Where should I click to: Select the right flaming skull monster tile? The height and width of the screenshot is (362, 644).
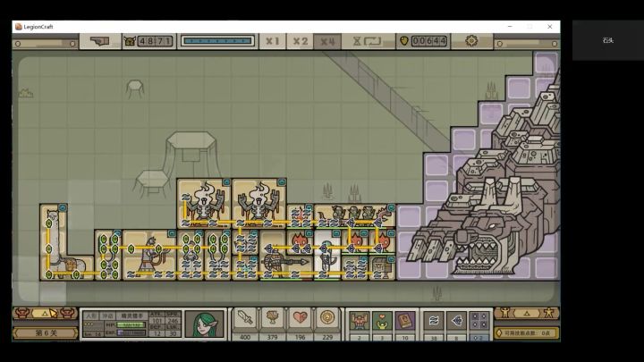click(258, 203)
